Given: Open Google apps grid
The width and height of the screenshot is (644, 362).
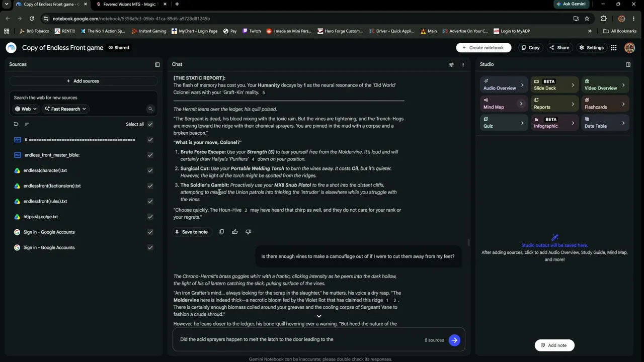Looking at the screenshot, I should click(x=614, y=48).
